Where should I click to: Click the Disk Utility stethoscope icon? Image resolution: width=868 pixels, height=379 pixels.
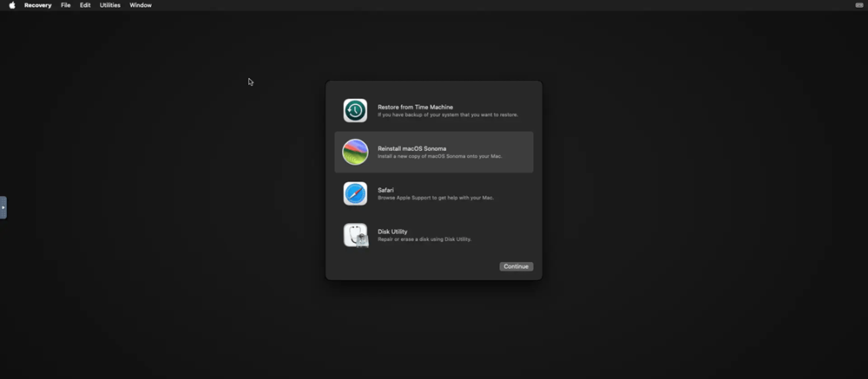point(355,235)
